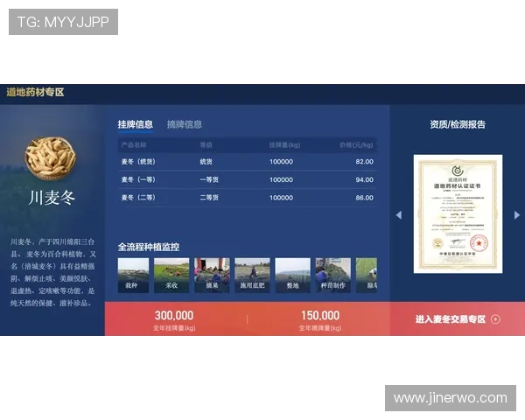Image resolution: width=525 pixels, height=420 pixels.
Task: Click the 产品名称 column header
Action: (x=134, y=145)
